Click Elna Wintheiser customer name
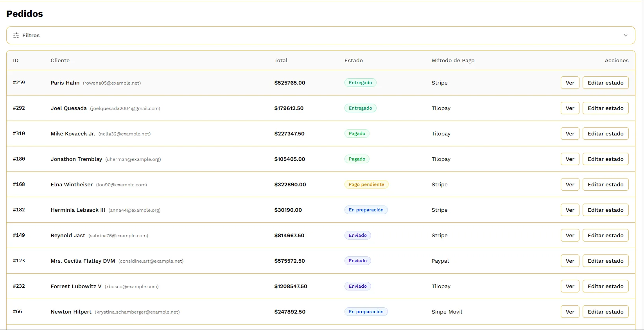The height and width of the screenshot is (330, 644). coord(72,184)
